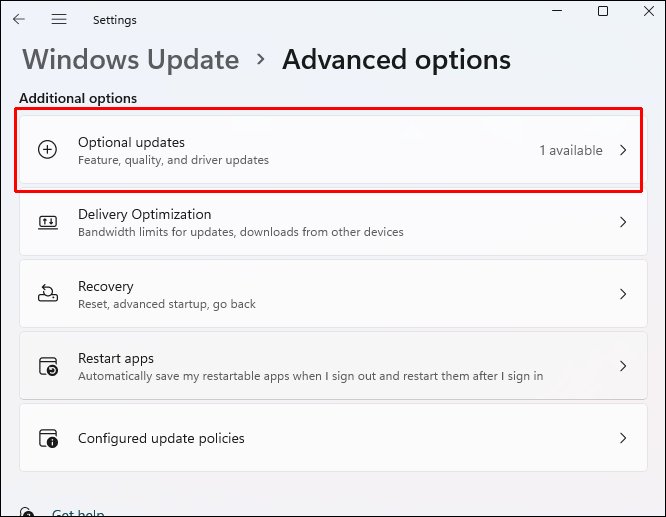Viewport: 666px width, 517px height.
Task: Click the Recovery icon
Action: pos(47,294)
